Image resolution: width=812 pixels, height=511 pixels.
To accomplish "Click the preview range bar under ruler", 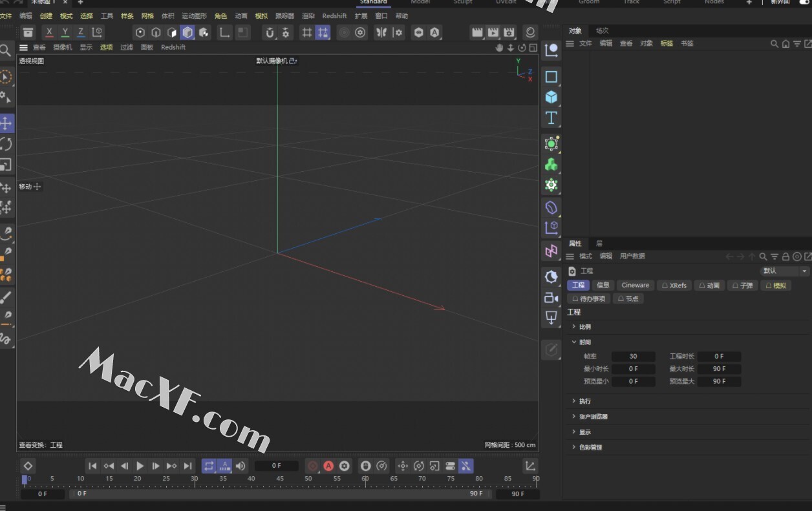I will [x=279, y=494].
